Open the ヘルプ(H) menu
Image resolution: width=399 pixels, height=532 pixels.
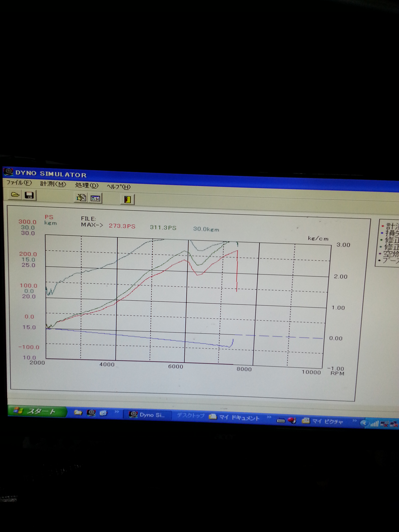click(118, 187)
